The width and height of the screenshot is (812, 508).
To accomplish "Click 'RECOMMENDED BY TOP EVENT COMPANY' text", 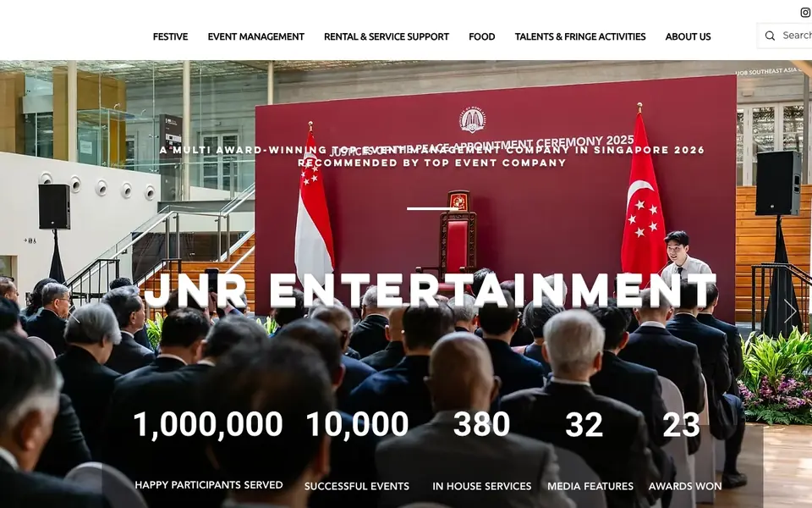I will click(432, 163).
